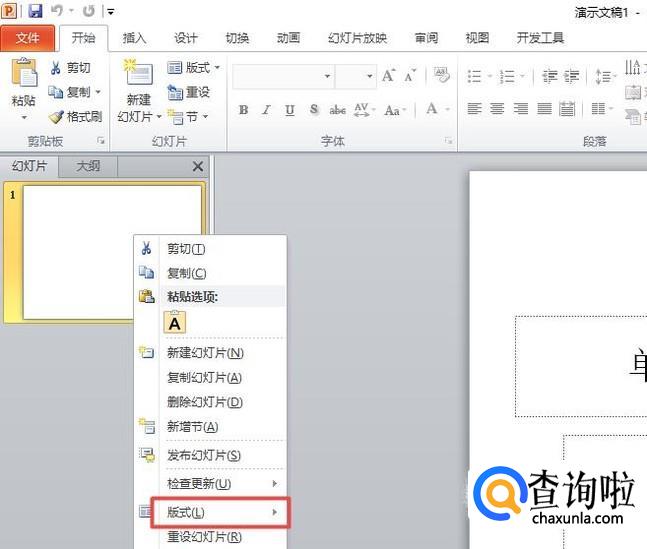
Task: Click the clear formatting icon
Action: (442, 75)
